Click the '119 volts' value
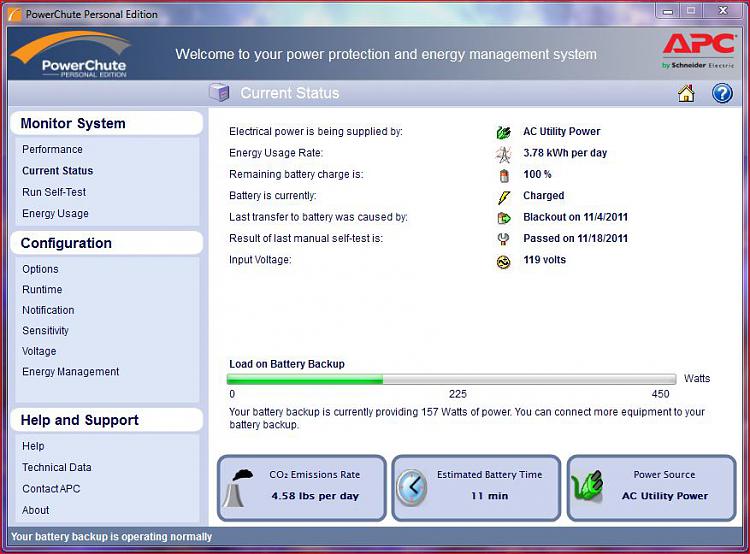 pyautogui.click(x=544, y=260)
